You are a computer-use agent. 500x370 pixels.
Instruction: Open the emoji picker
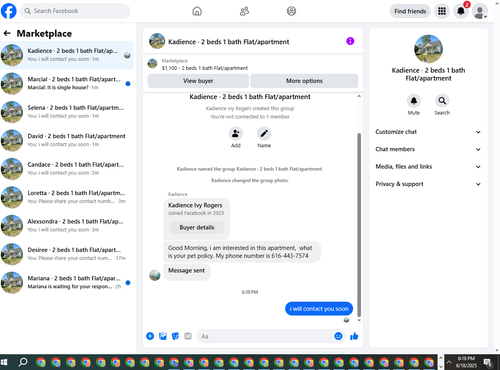[338, 336]
